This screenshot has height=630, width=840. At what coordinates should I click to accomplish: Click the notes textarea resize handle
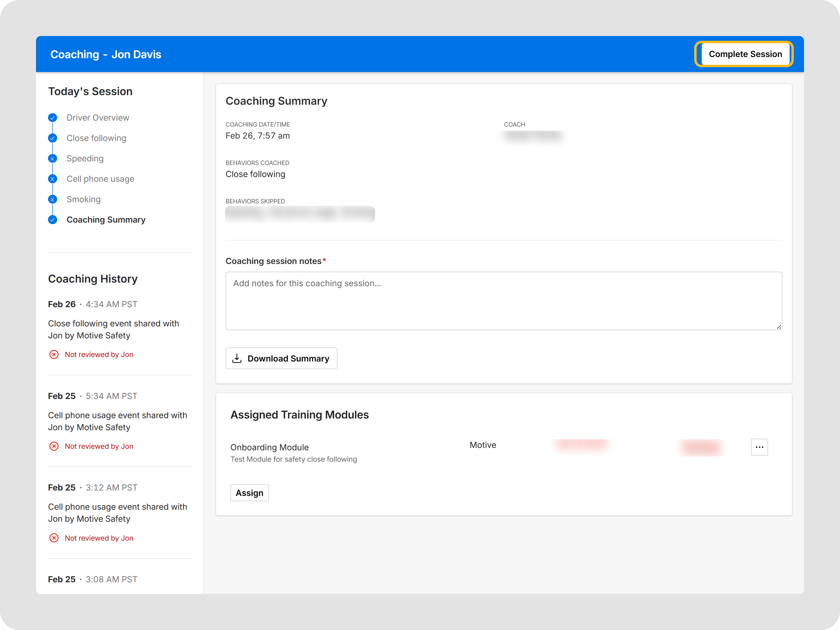coord(778,327)
